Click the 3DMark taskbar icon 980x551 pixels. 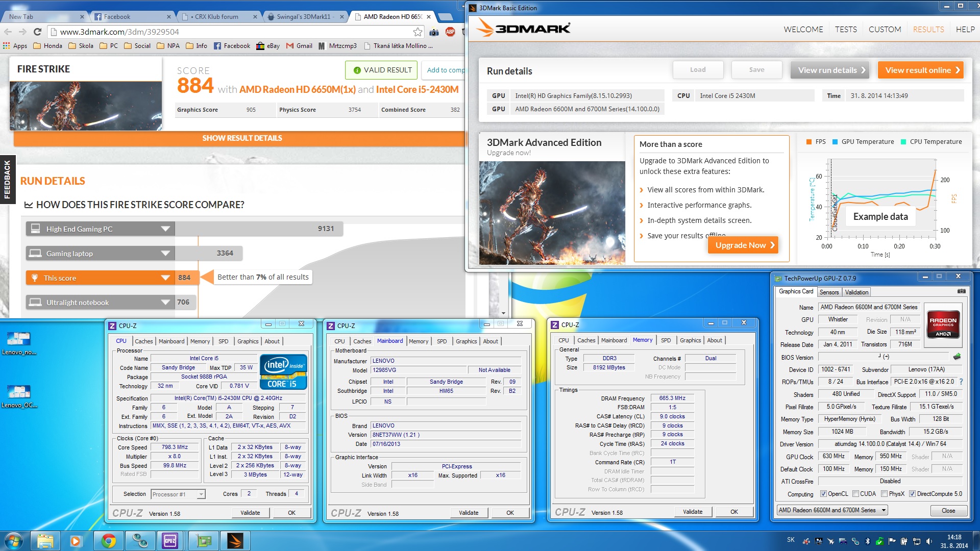[x=235, y=541]
